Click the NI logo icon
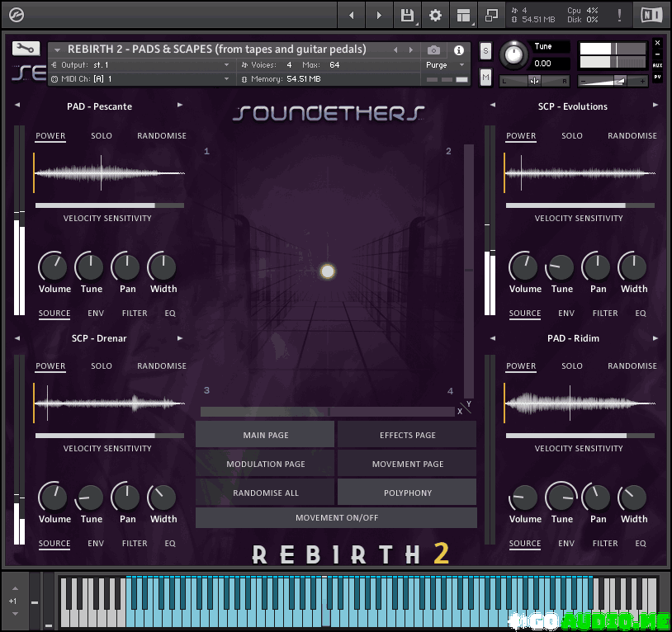The width and height of the screenshot is (672, 632). click(x=651, y=16)
